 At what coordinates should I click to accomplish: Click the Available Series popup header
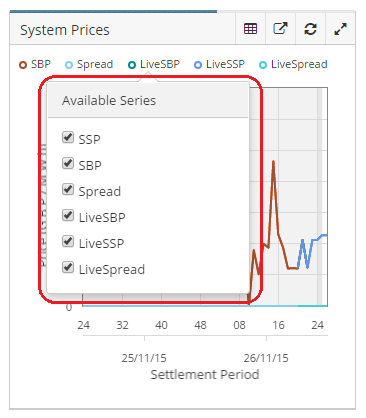pos(148,100)
